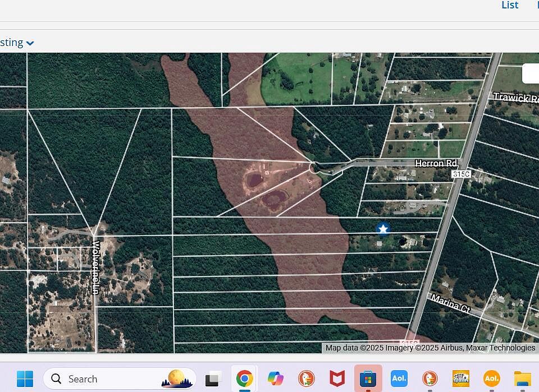The image size is (539, 392).
Task: Click the Map data imagery attribution text
Action: point(430,348)
